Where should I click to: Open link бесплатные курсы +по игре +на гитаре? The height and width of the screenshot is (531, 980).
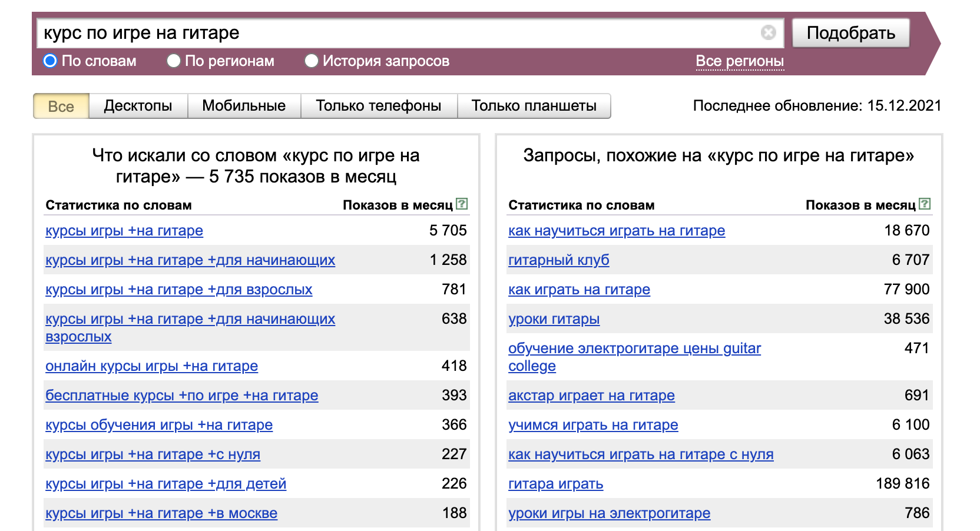[182, 396]
